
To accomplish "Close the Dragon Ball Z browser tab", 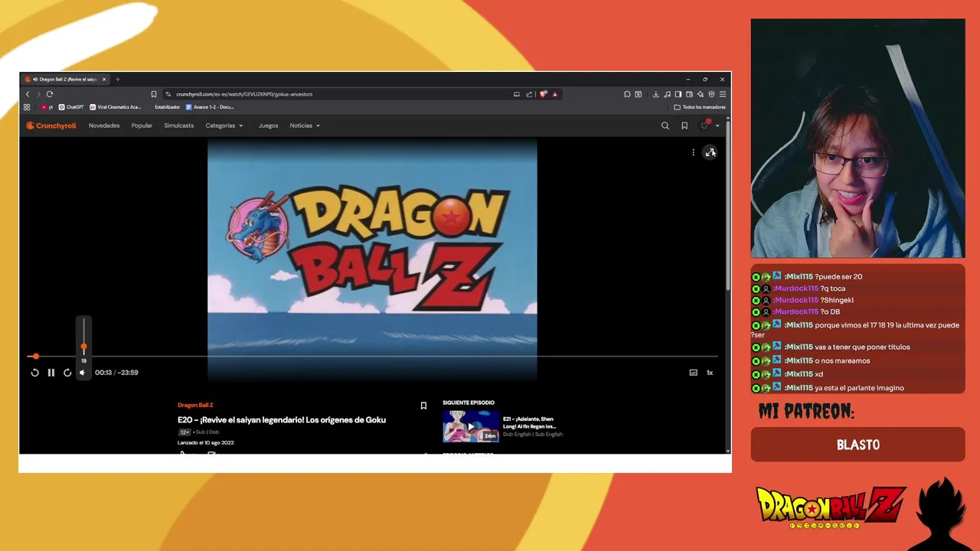I will coord(104,79).
